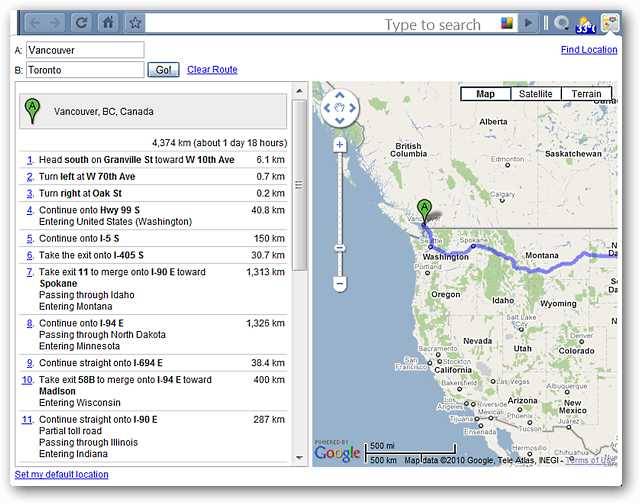The height and width of the screenshot is (504, 640).
Task: Click the Clear Route link
Action: click(212, 69)
